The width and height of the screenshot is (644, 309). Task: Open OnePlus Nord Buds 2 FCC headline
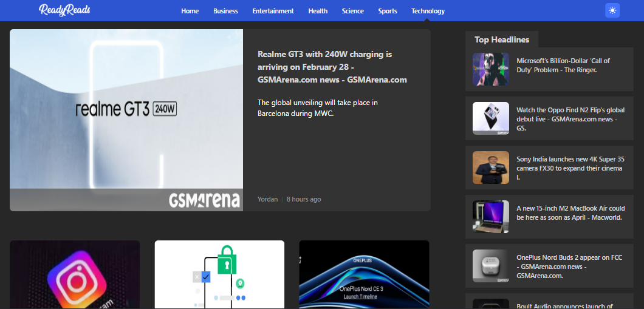[569, 267]
